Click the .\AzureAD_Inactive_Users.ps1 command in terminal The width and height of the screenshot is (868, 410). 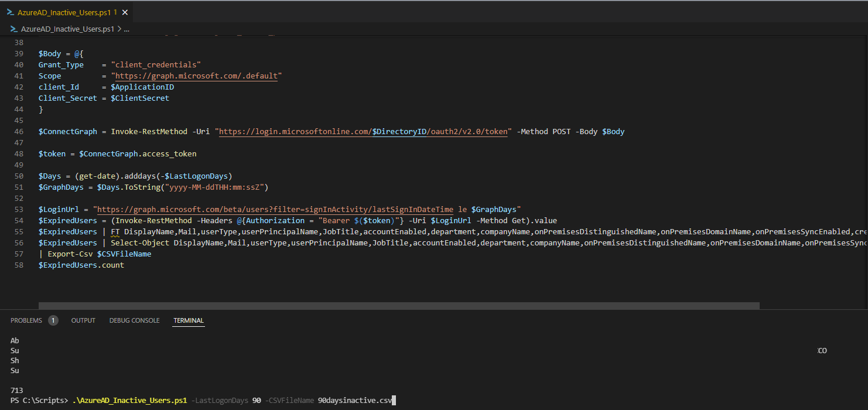click(129, 401)
